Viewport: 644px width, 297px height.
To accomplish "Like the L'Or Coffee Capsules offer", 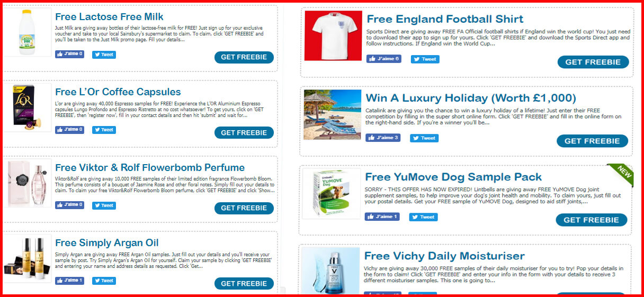I will (69, 129).
